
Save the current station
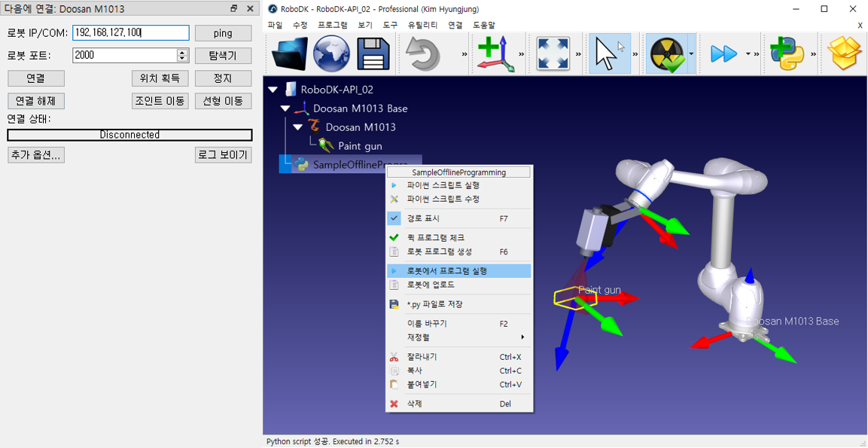click(x=372, y=53)
